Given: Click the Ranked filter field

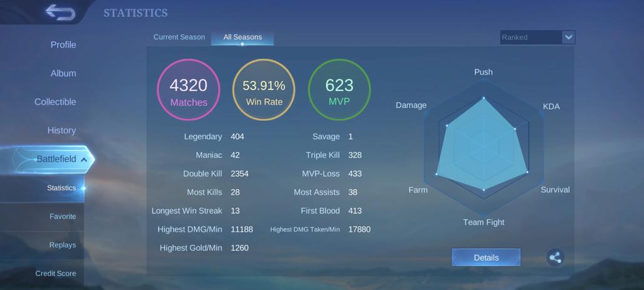Looking at the screenshot, I should point(529,38).
